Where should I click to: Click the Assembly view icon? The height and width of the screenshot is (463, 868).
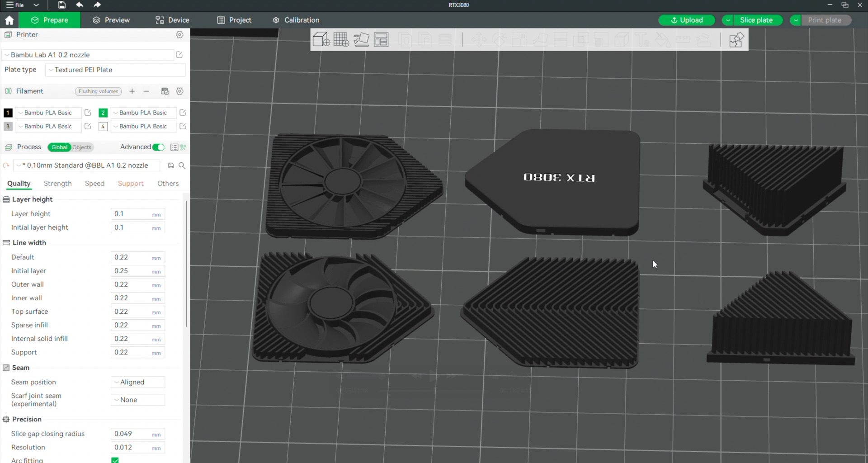(736, 40)
